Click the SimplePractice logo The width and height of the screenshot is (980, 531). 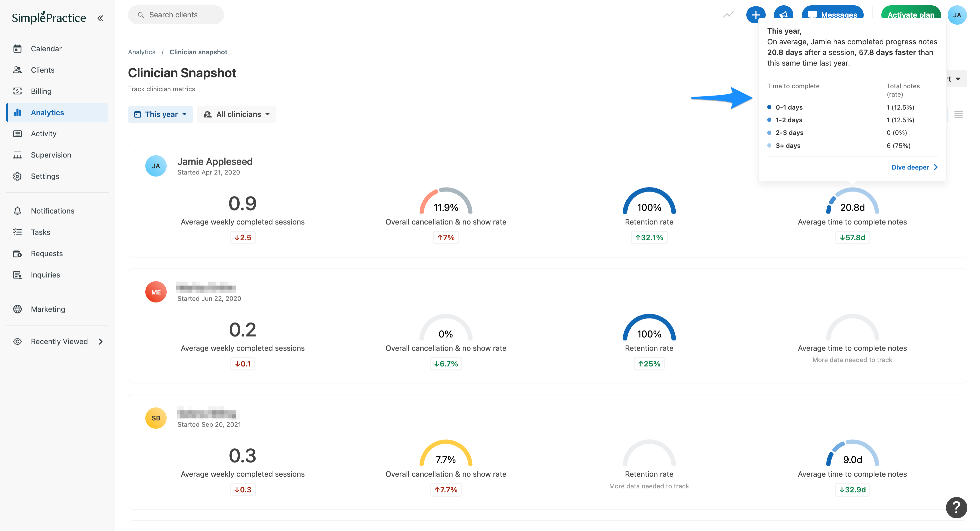[x=49, y=17]
